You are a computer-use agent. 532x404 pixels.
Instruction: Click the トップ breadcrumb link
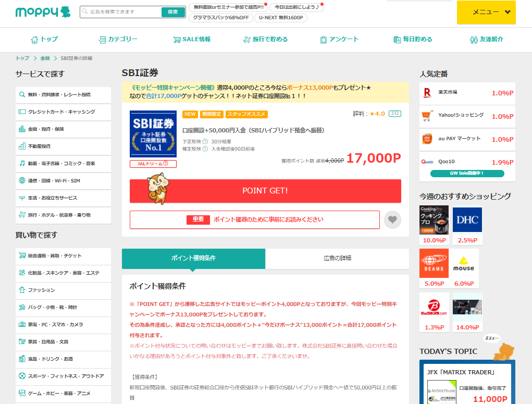tap(22, 58)
